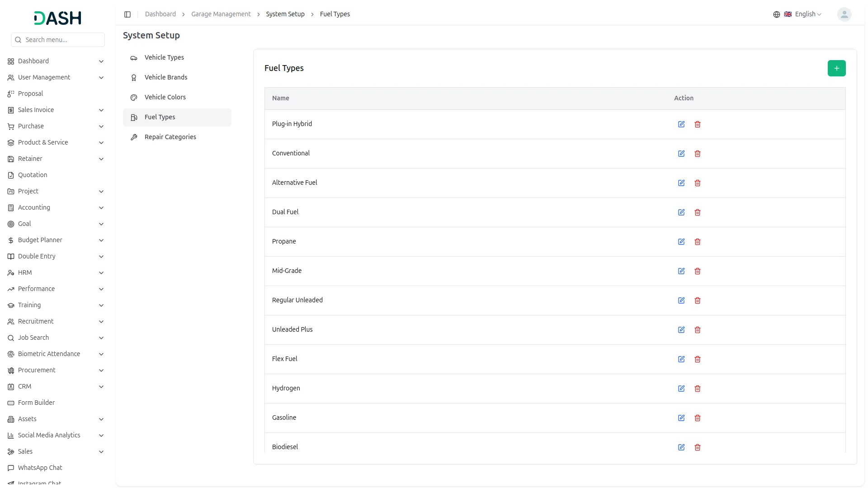The width and height of the screenshot is (868, 488).
Task: Click the sidebar collapse toggle icon
Action: pyautogui.click(x=127, y=14)
